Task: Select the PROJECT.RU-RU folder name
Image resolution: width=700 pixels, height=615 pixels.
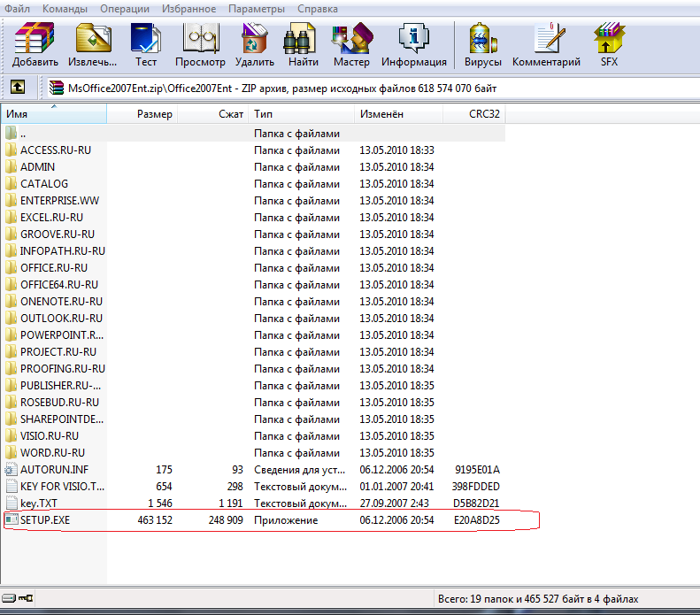Action: (x=58, y=352)
